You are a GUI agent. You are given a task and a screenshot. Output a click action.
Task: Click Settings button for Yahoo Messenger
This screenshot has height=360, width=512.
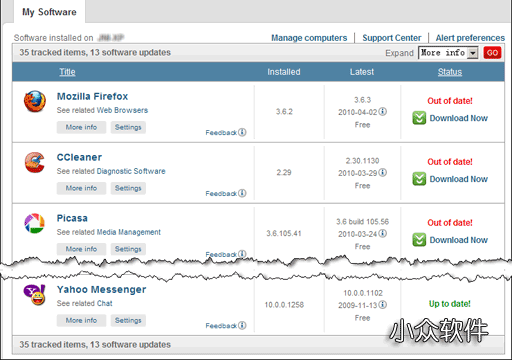click(x=128, y=320)
